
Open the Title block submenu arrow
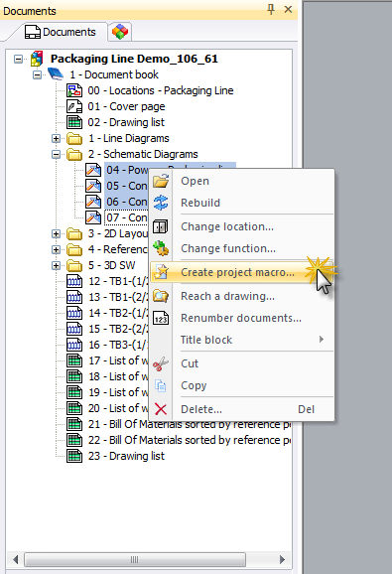coord(322,340)
